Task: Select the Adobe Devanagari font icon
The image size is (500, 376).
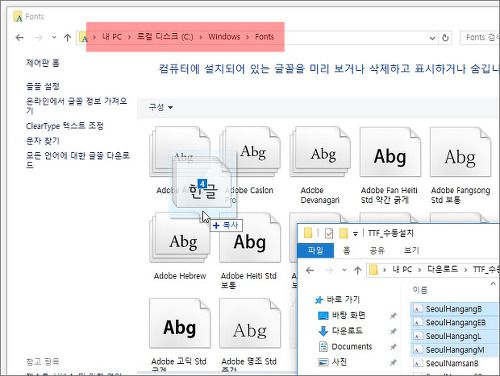Action: [320, 152]
